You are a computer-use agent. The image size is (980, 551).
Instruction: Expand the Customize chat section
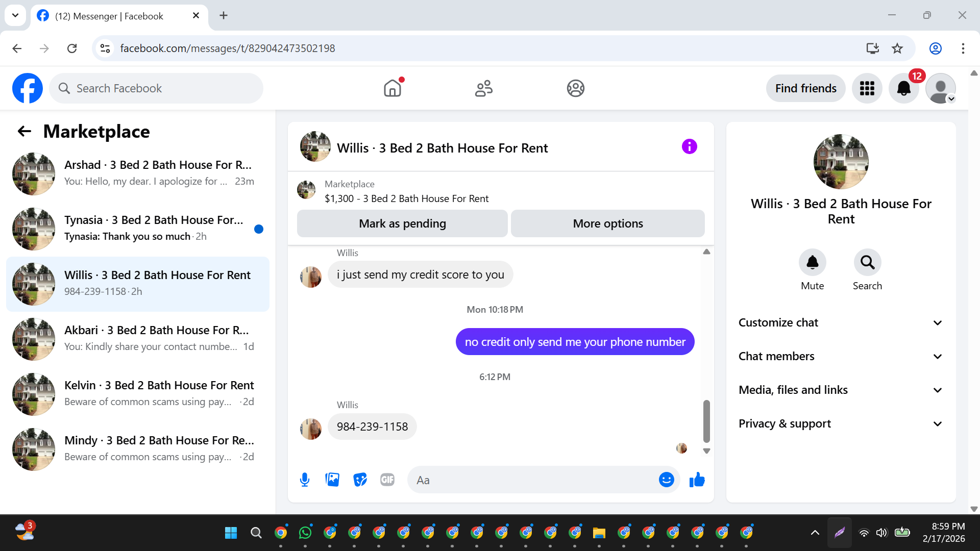(841, 322)
